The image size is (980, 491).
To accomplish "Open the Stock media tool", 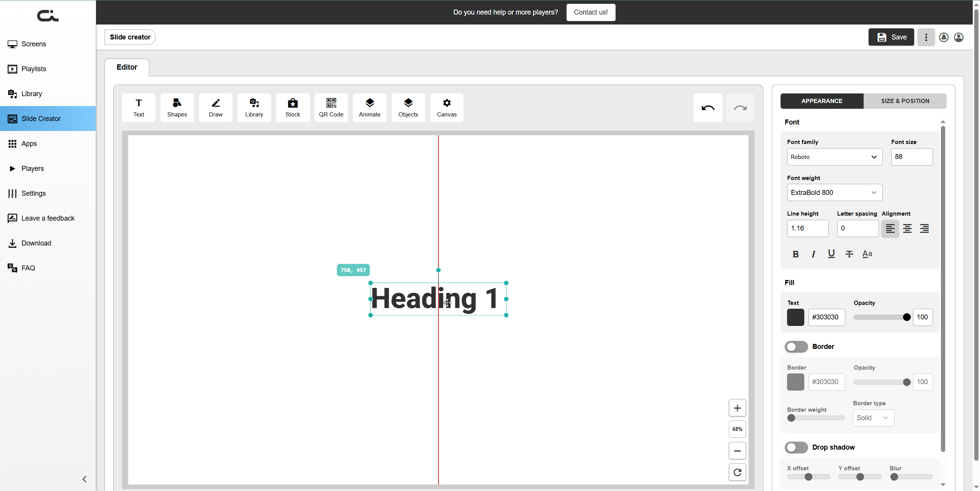I will click(292, 108).
